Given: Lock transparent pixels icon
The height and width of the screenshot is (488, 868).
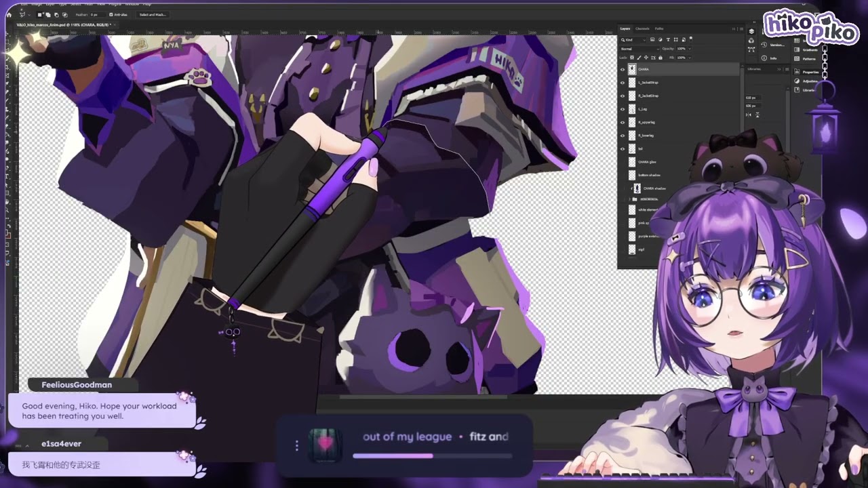Looking at the screenshot, I should point(632,58).
